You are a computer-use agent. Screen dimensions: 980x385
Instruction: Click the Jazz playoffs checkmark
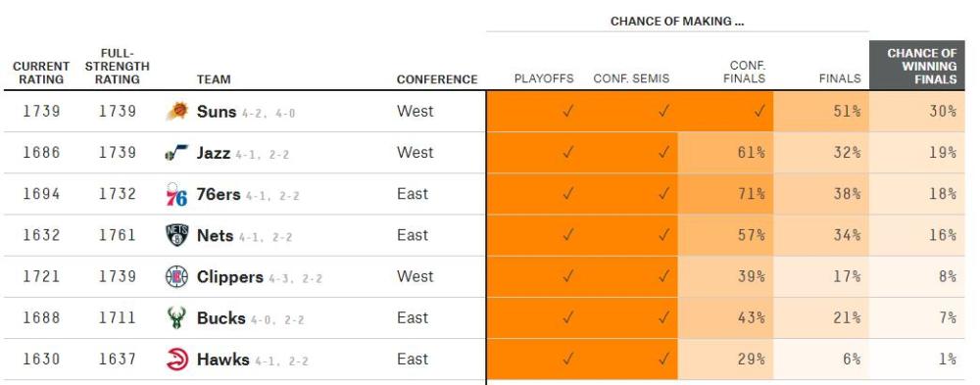tap(567, 153)
